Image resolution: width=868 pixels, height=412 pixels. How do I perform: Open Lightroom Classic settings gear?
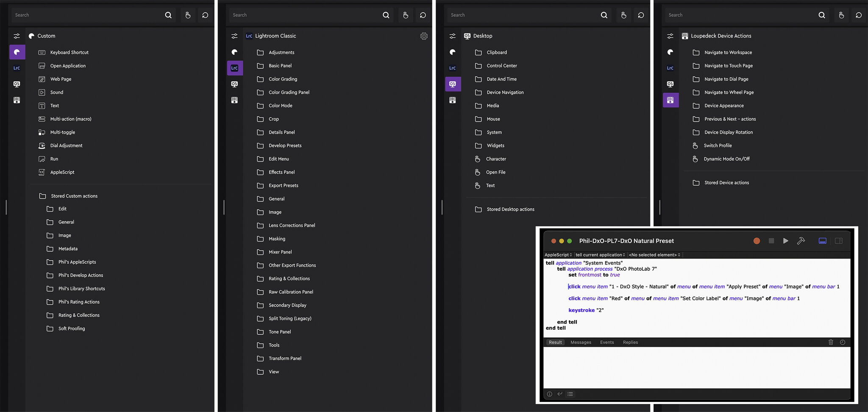(x=424, y=36)
